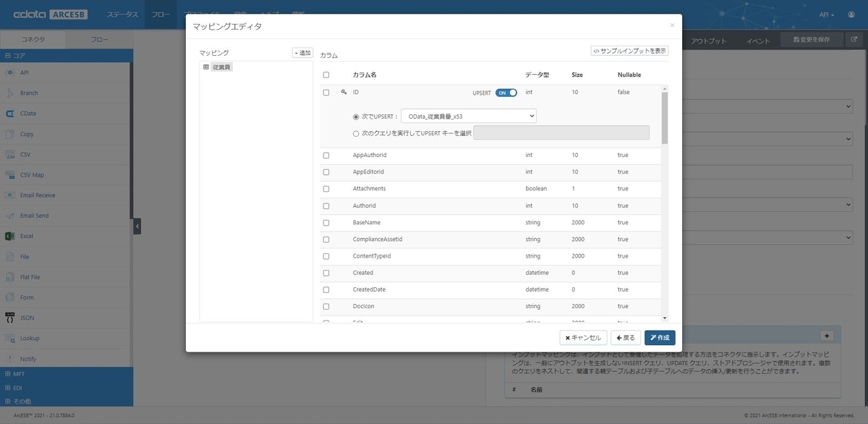Click the external link icon at top right
The image size is (868, 424).
point(855,41)
